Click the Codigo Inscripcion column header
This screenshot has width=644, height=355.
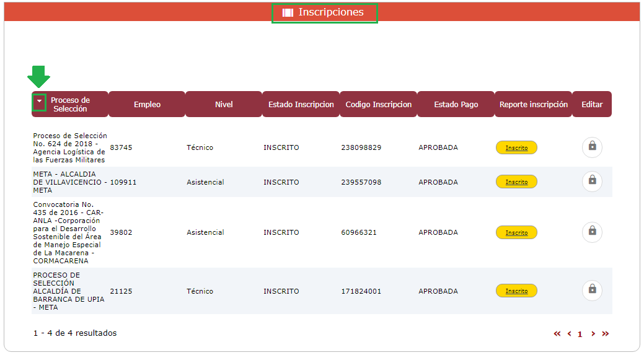click(x=378, y=105)
